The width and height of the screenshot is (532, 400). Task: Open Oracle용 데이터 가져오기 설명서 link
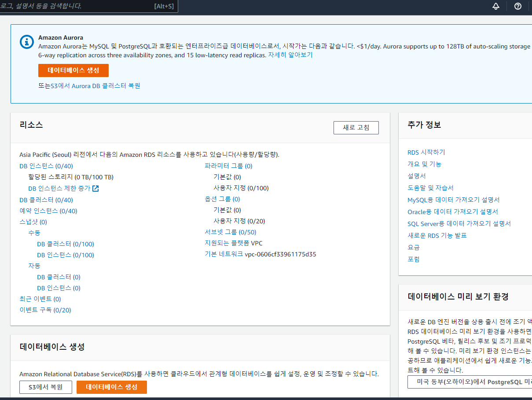click(x=453, y=212)
